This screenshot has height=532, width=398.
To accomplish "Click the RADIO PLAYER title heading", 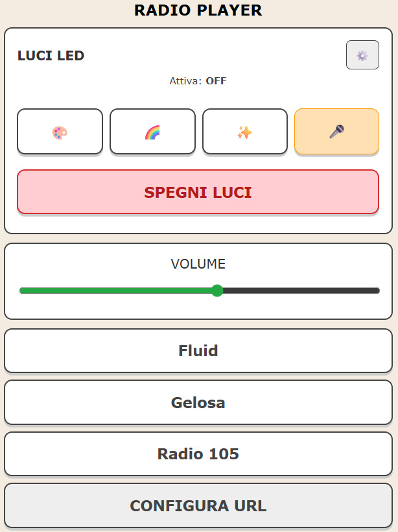I will [198, 10].
